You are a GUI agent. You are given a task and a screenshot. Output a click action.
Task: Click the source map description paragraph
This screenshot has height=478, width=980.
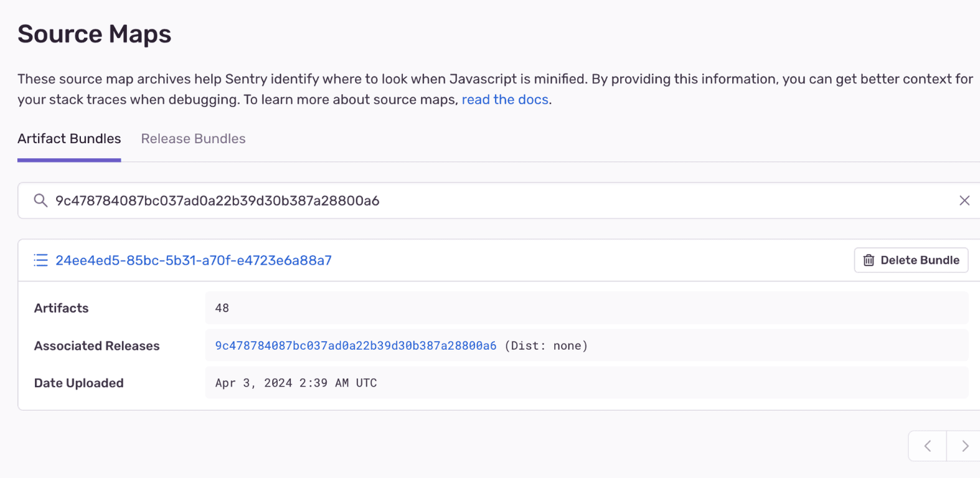(x=374, y=80)
